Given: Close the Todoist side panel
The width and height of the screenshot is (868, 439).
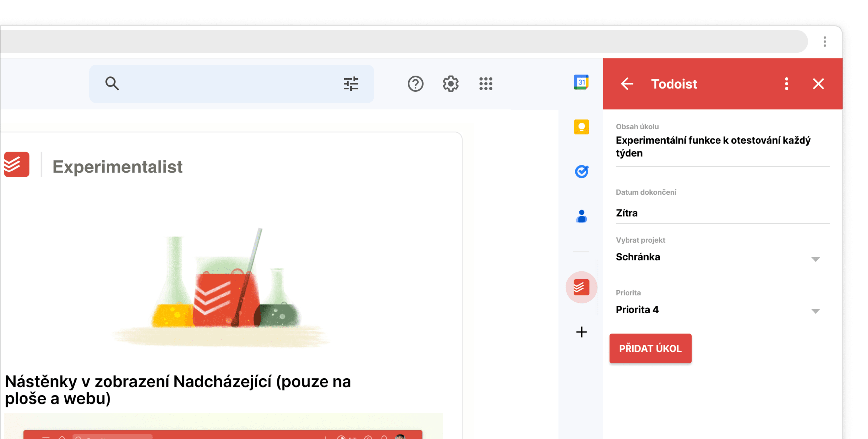Looking at the screenshot, I should click(x=818, y=84).
